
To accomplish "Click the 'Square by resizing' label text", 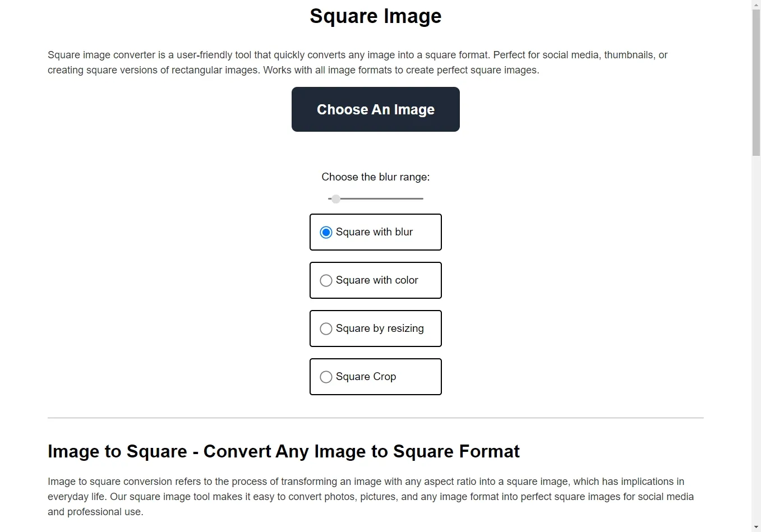I will (x=380, y=329).
